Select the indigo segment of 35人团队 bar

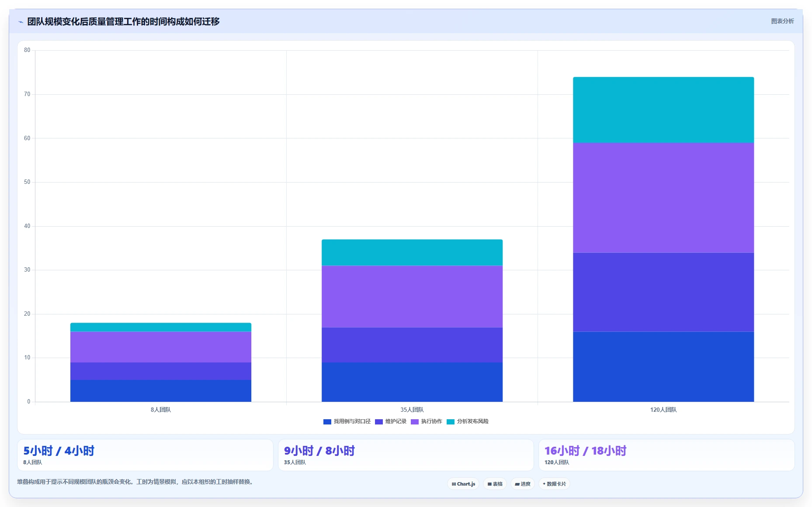tap(412, 345)
